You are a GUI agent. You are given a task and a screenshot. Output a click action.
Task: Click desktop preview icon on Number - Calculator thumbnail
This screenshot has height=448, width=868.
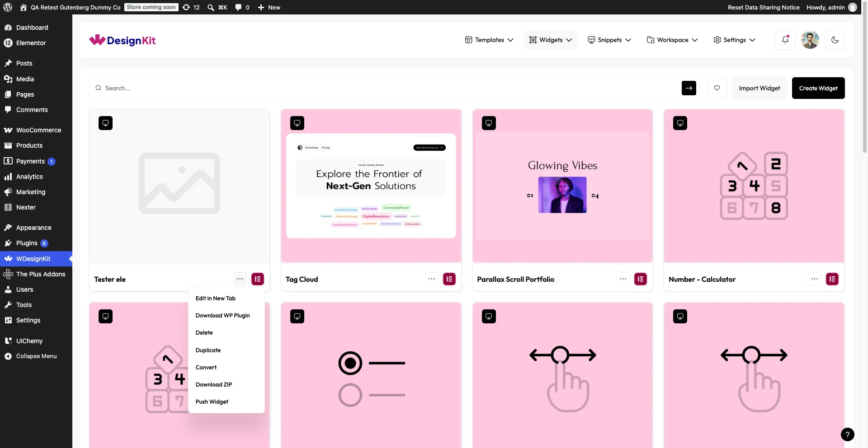coord(680,123)
